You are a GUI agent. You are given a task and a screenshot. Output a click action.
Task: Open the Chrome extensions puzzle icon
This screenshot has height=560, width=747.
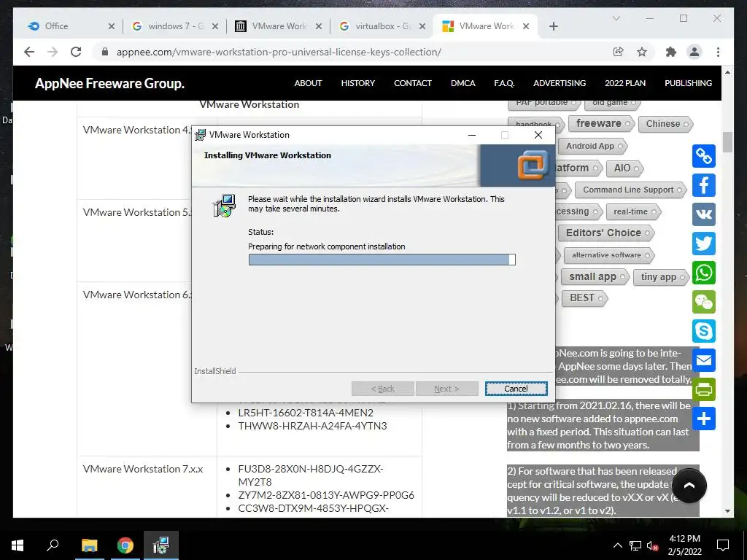[671, 52]
